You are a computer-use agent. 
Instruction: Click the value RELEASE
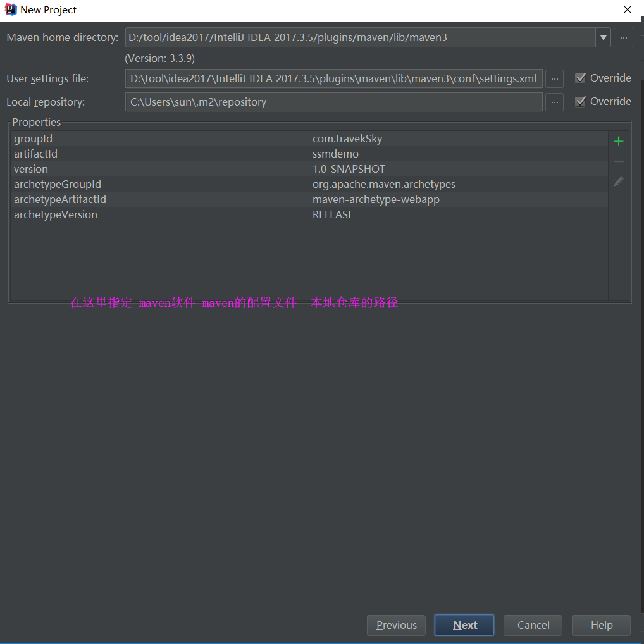coord(333,215)
